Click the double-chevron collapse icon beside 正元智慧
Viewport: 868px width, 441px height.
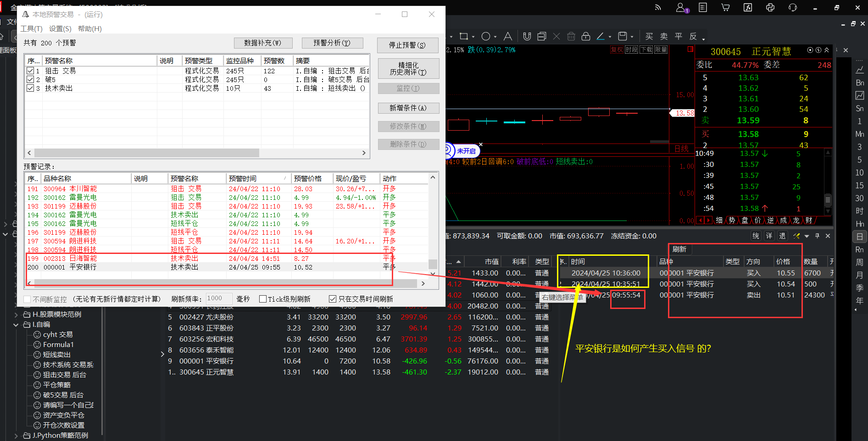[827, 50]
